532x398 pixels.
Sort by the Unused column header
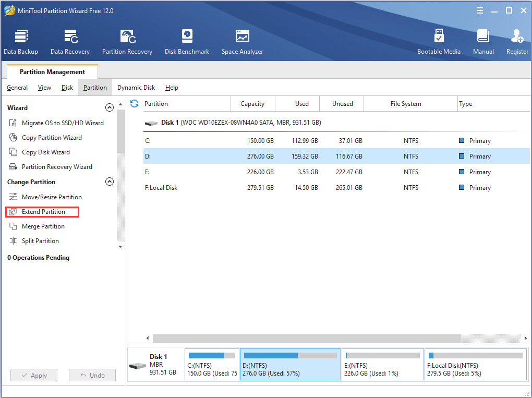point(342,104)
